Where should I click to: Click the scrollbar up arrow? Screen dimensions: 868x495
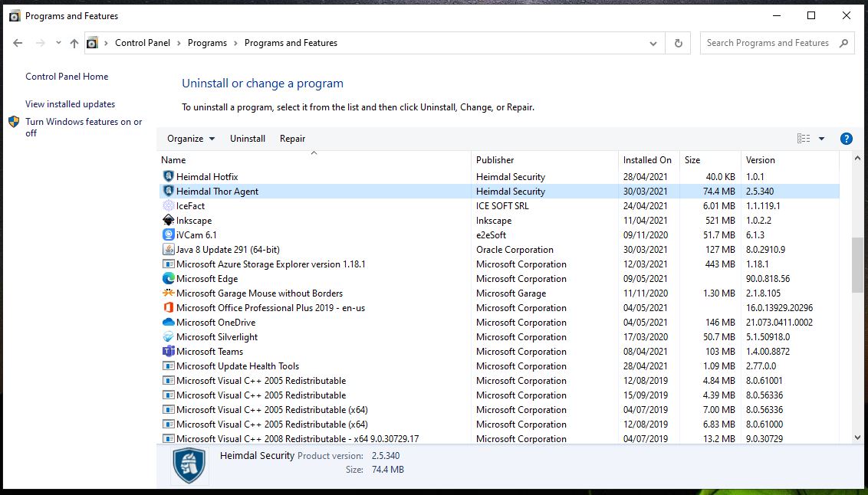[x=857, y=158]
